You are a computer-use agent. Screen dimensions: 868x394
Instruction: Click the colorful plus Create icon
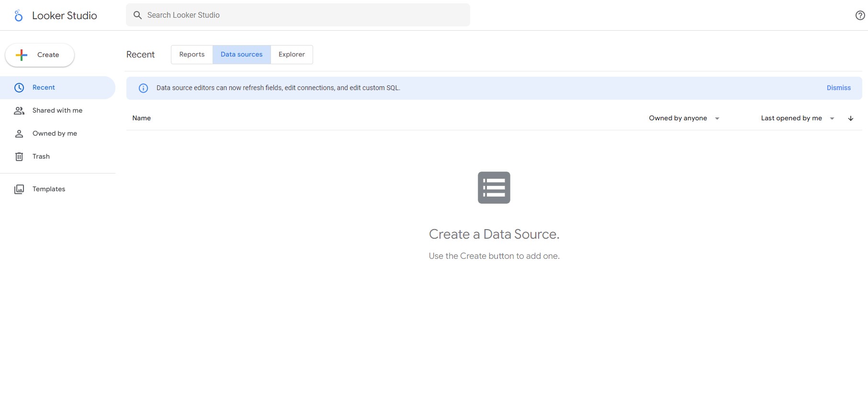[x=22, y=55]
